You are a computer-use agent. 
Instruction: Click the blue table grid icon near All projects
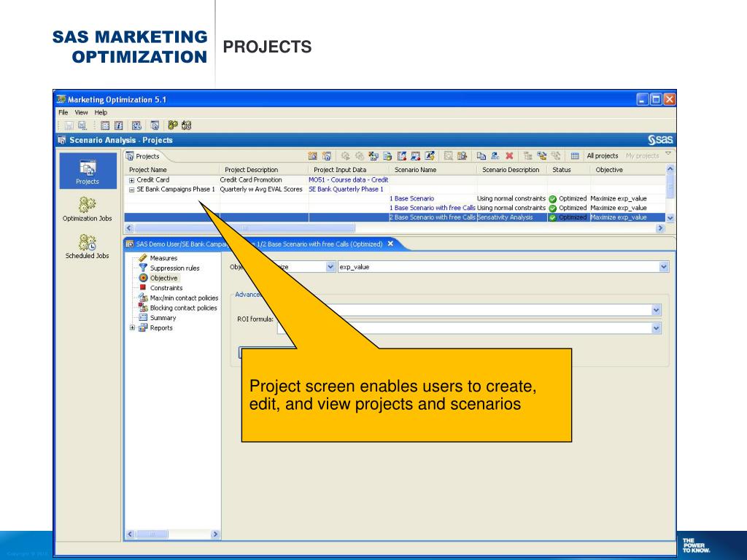tap(575, 156)
